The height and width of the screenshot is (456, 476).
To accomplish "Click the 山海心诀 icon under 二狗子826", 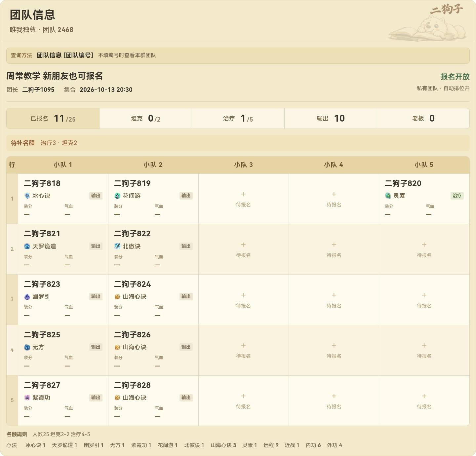I will pyautogui.click(x=117, y=347).
